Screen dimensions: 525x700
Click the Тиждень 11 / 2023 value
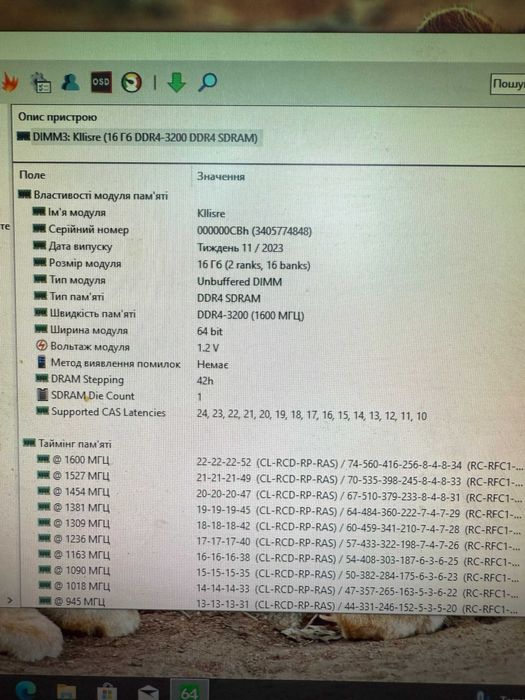coord(240,248)
